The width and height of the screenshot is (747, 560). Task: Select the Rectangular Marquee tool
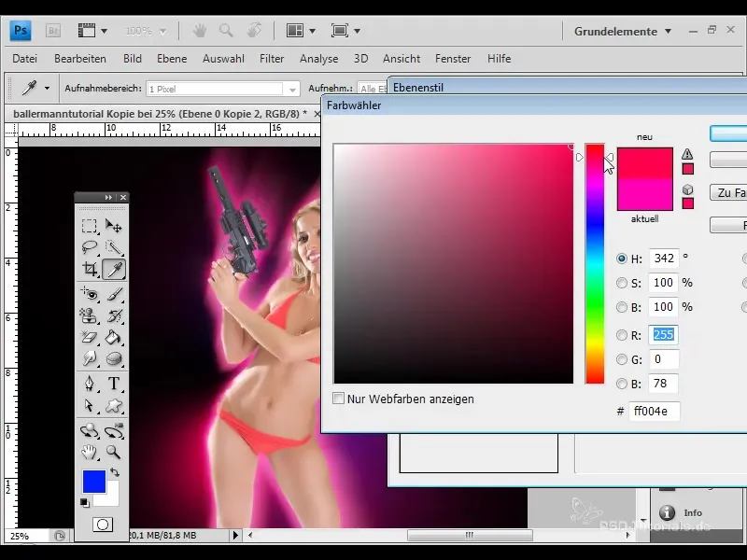pyautogui.click(x=89, y=225)
